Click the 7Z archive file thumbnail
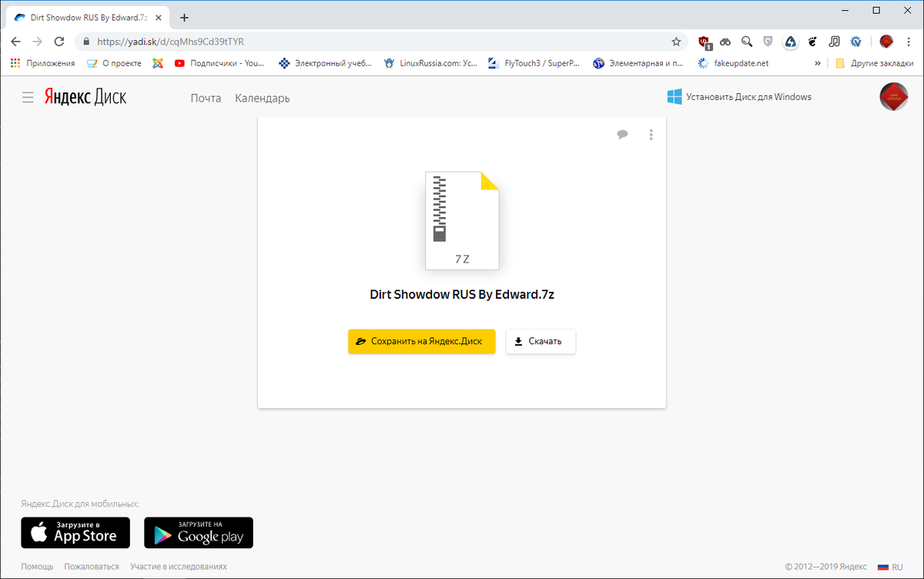924x579 pixels. (x=462, y=220)
